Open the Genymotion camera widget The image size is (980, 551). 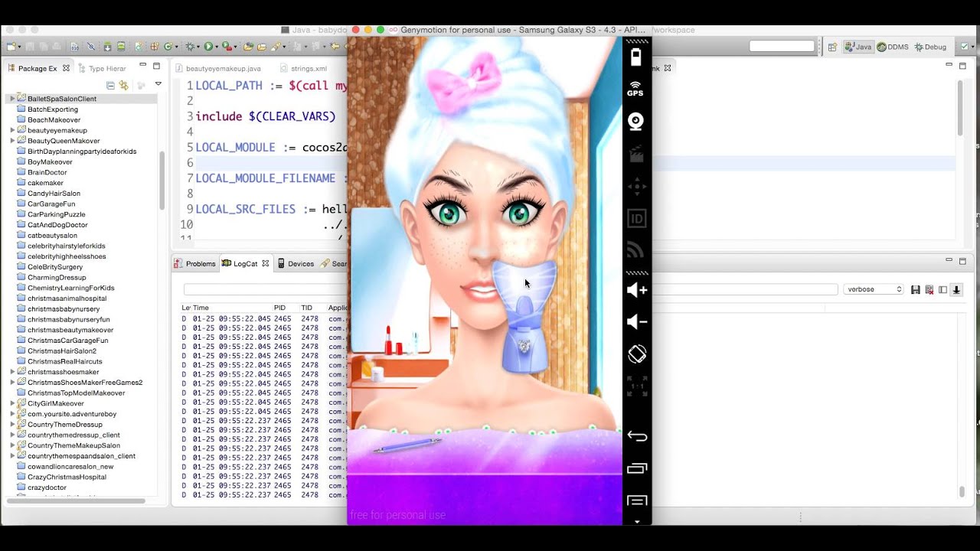tap(635, 122)
